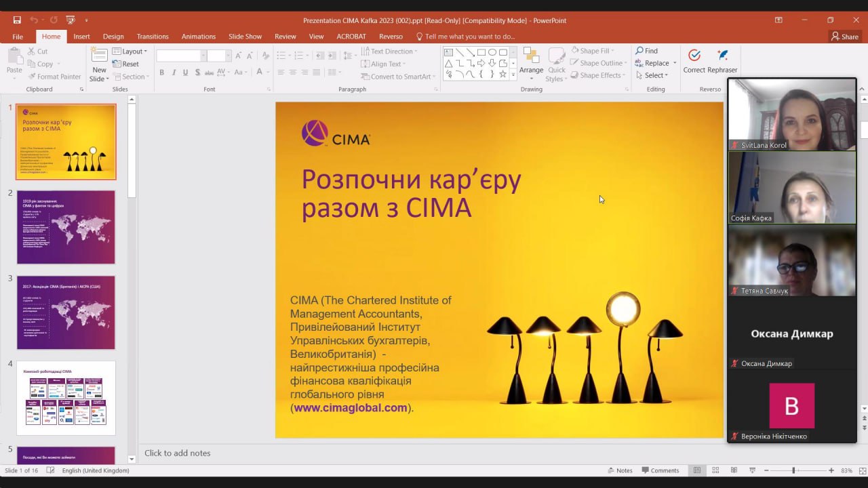Toggle Center alignment button
Image resolution: width=868 pixels, height=488 pixels.
pos(293,73)
